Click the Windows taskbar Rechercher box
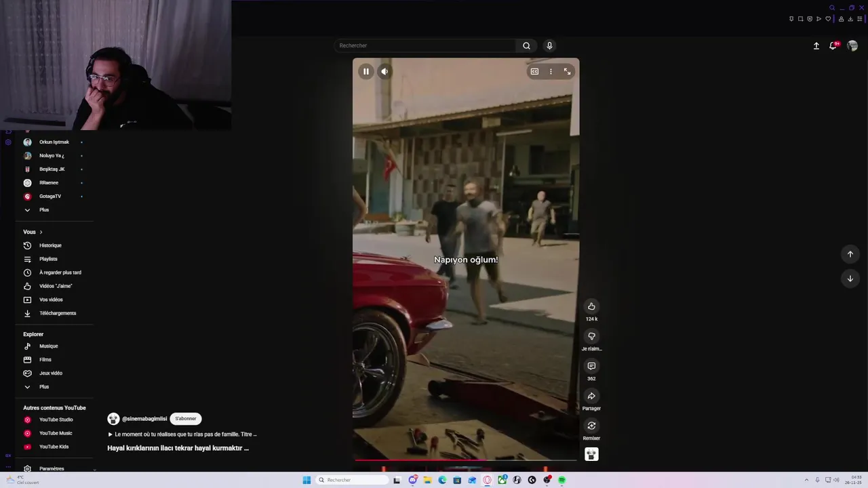 click(353, 480)
